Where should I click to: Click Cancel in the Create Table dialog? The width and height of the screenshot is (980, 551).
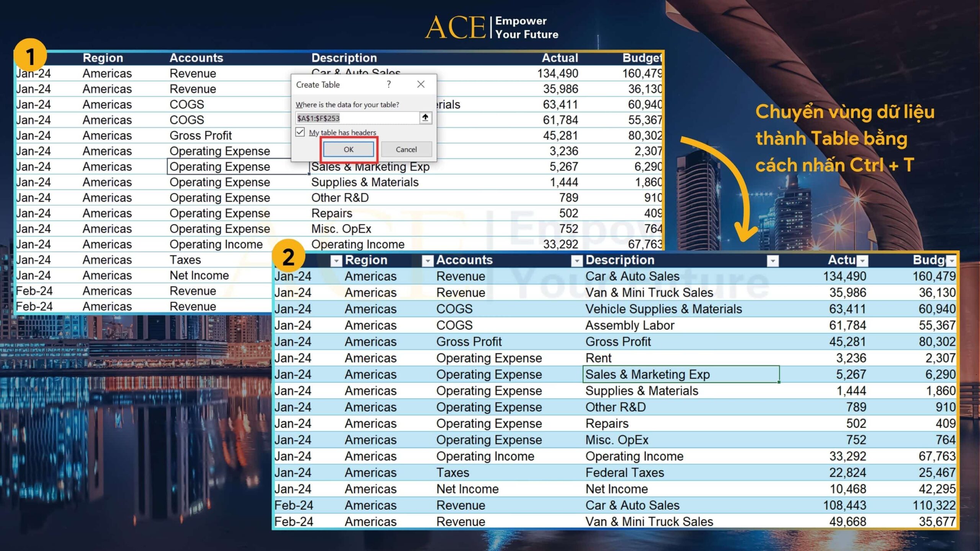[406, 149]
